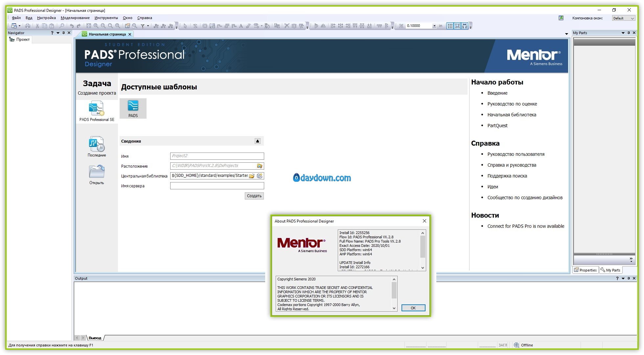The width and height of the screenshot is (644, 355).
Task: Toggle the spacing measurement grid button
Action: pyautogui.click(x=465, y=26)
